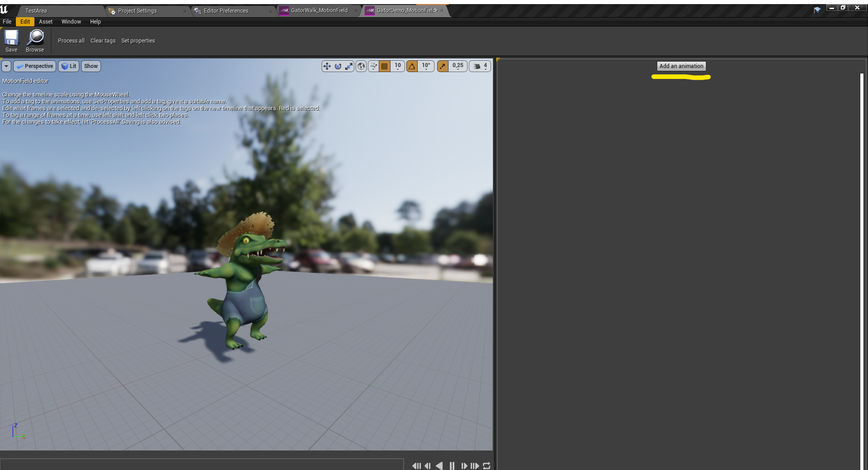
Task: Play animation in reverse
Action: [439, 466]
